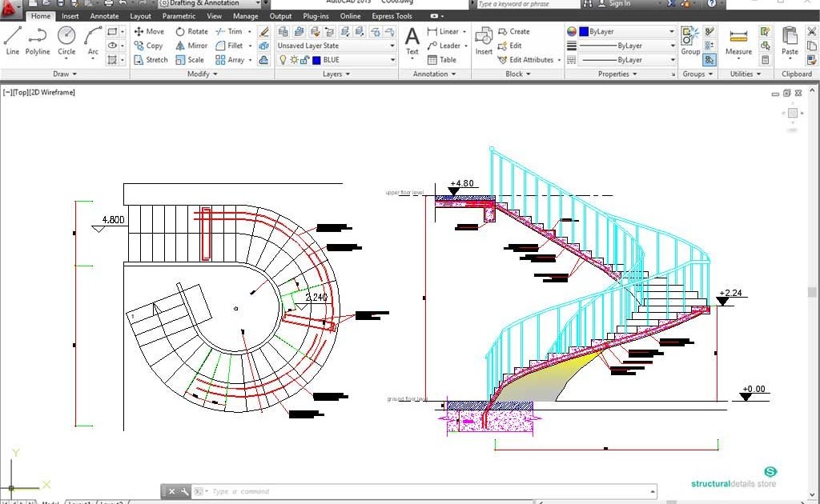The width and height of the screenshot is (820, 504).
Task: Open the Unsaved Layer State dropdown
Action: click(336, 46)
